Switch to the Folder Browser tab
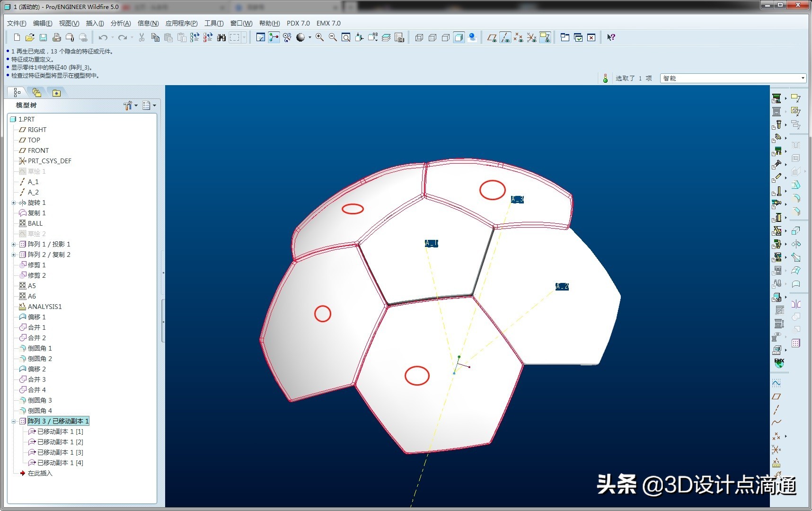Image resolution: width=812 pixels, height=511 pixels. 37,93
